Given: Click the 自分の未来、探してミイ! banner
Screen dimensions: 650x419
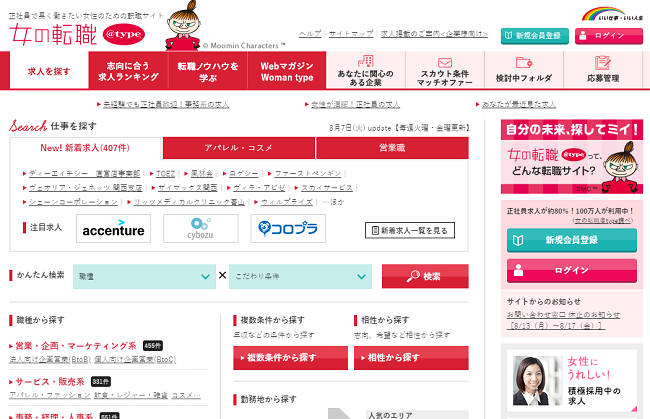Looking at the screenshot, I should point(572,157).
